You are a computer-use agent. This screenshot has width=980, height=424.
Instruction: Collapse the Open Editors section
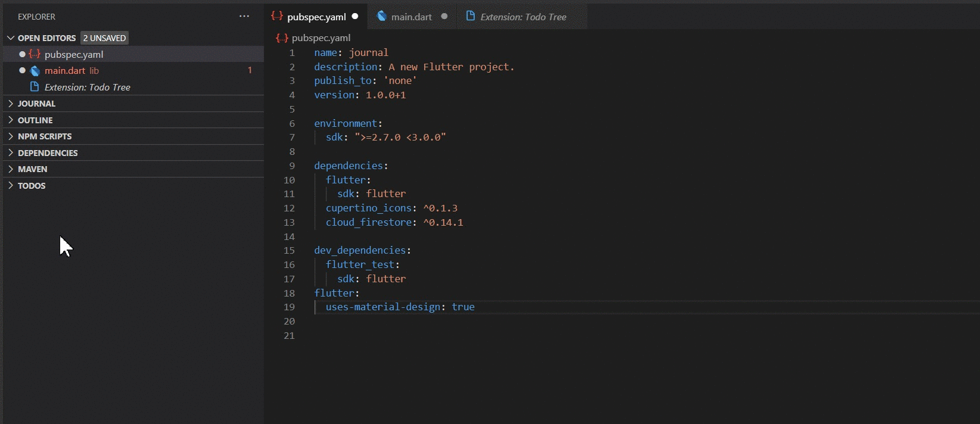11,38
